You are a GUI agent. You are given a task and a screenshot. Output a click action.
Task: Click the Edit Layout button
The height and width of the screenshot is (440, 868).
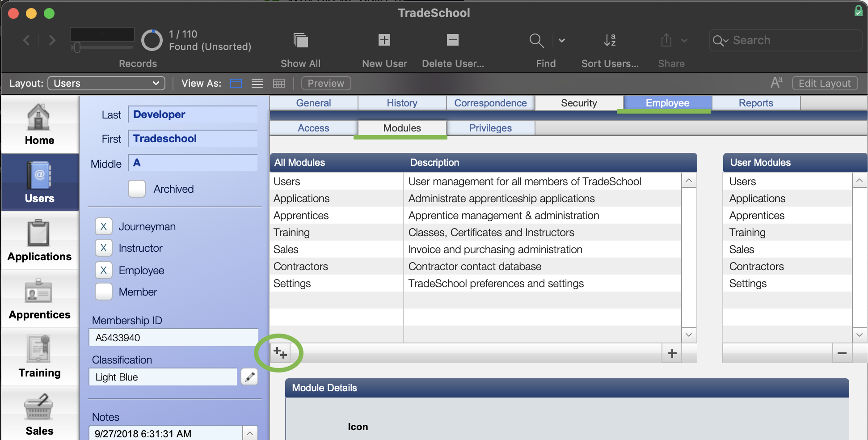click(825, 83)
